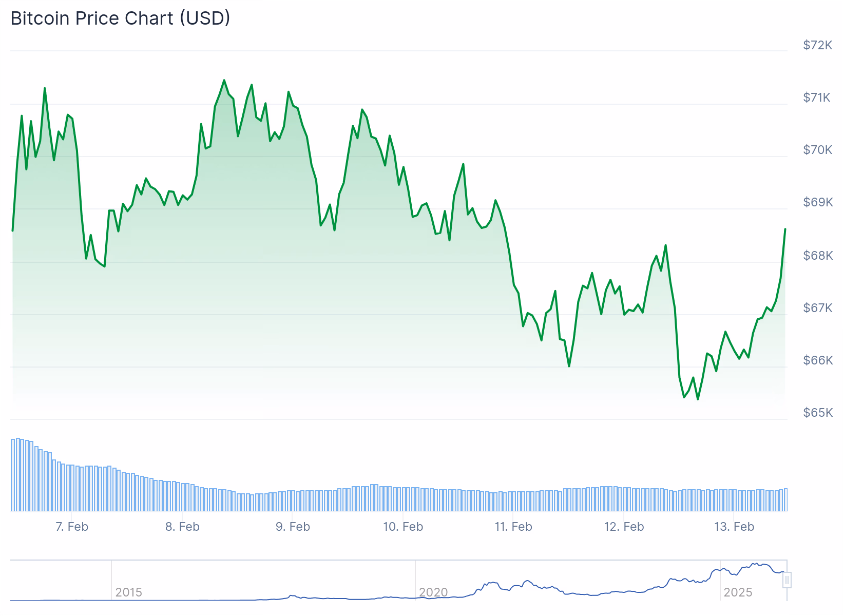Click the "Bitcoin Price Chart (USD)" title

tap(120, 18)
